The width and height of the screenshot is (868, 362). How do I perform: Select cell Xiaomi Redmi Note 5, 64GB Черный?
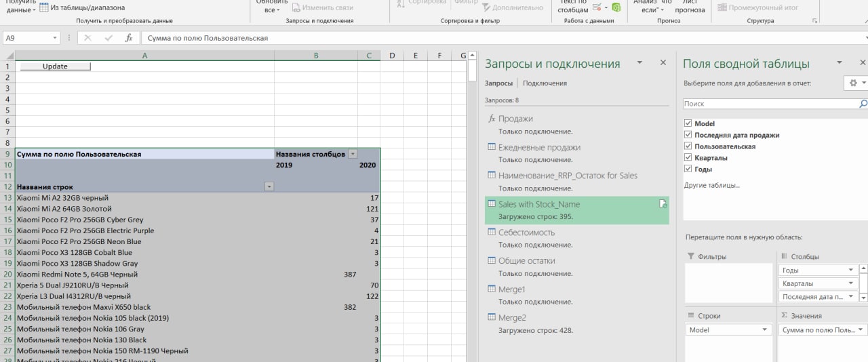point(144,275)
